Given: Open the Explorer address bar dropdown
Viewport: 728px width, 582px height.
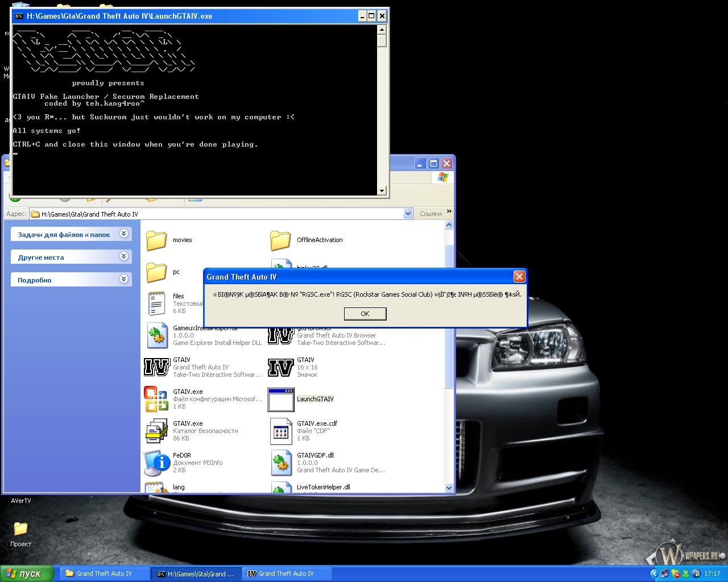Looking at the screenshot, I should coord(408,214).
